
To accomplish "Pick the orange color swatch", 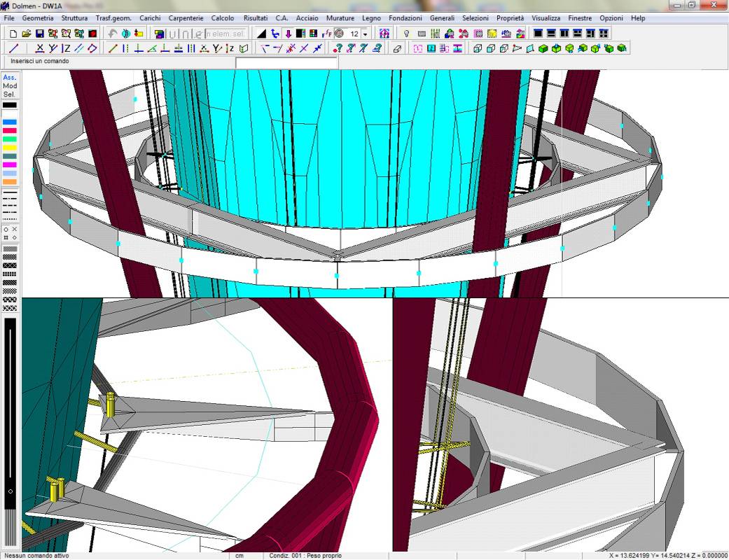I will 10,182.
